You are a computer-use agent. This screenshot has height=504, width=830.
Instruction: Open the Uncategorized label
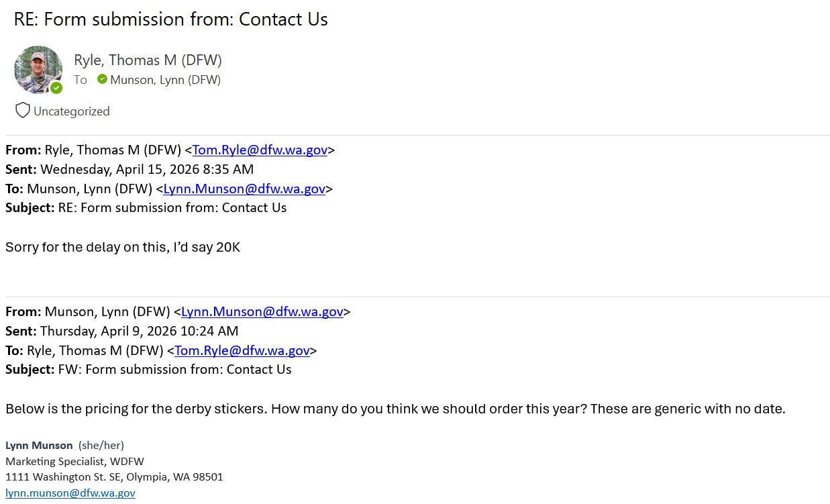pyautogui.click(x=71, y=111)
